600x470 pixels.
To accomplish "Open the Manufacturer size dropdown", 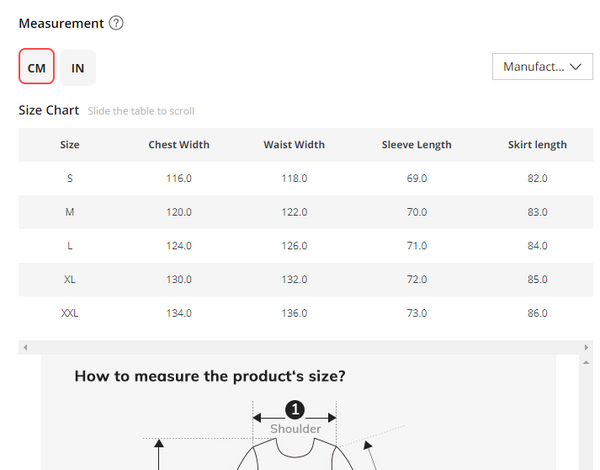I will click(x=542, y=67).
